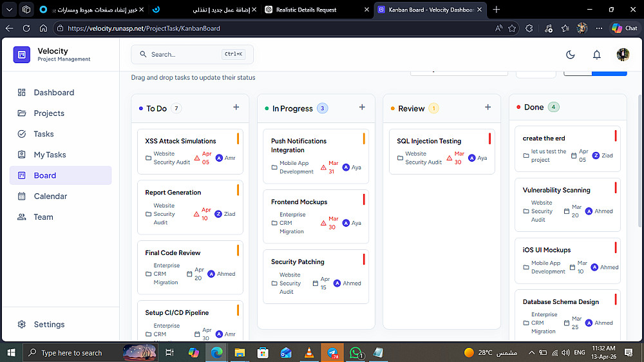The image size is (644, 362).
Task: Click Aya avatar on Frontend Mockups card
Action: (346, 223)
